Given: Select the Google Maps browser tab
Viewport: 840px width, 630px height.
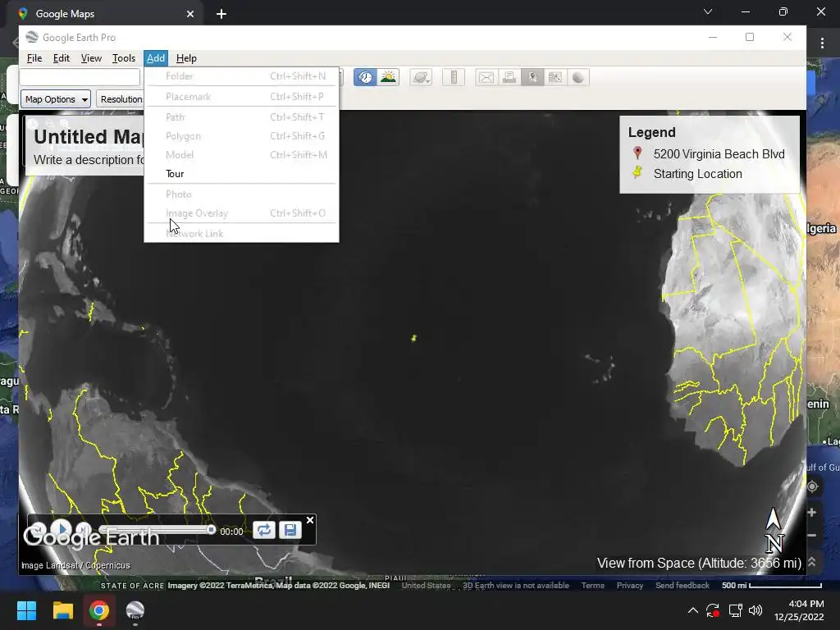Looking at the screenshot, I should 105,13.
